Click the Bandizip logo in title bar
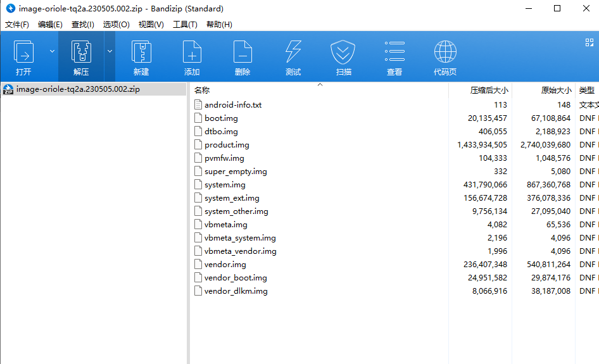 pos(11,8)
